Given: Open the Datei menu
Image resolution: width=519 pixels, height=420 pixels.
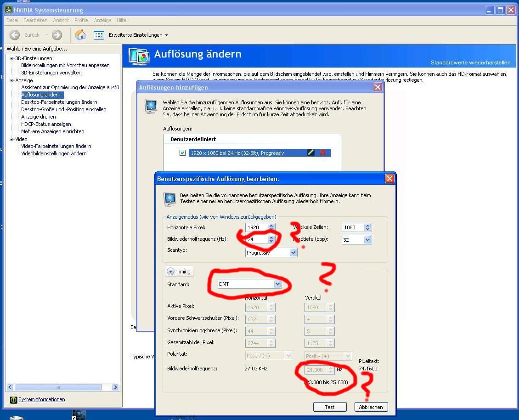Looking at the screenshot, I should click(x=12, y=20).
